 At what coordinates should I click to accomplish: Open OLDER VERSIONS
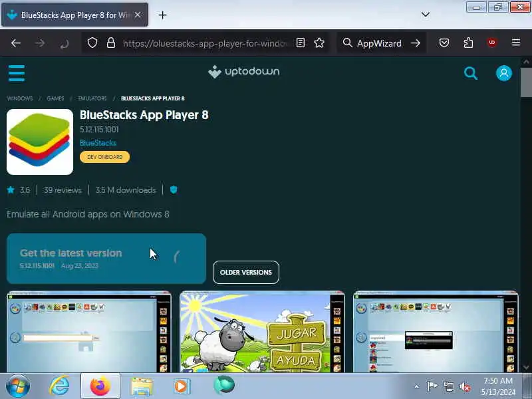tap(246, 272)
